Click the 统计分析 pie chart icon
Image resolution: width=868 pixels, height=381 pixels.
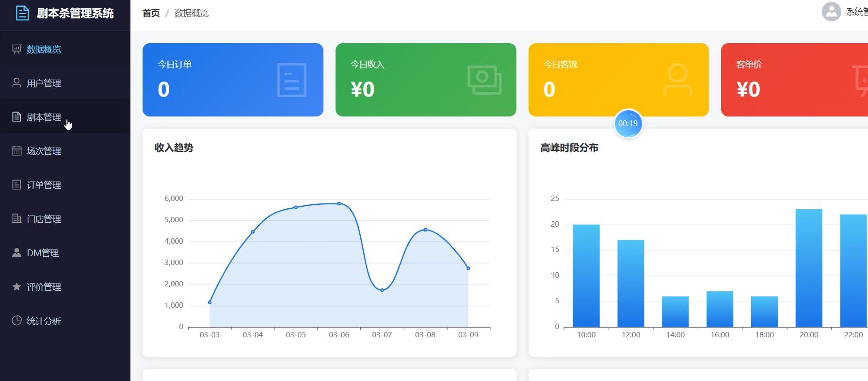click(x=16, y=321)
